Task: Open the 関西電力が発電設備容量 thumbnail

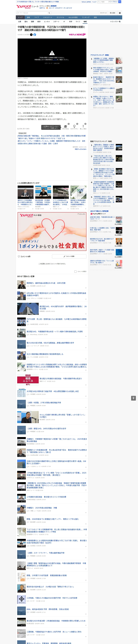Action: [x=78, y=192]
